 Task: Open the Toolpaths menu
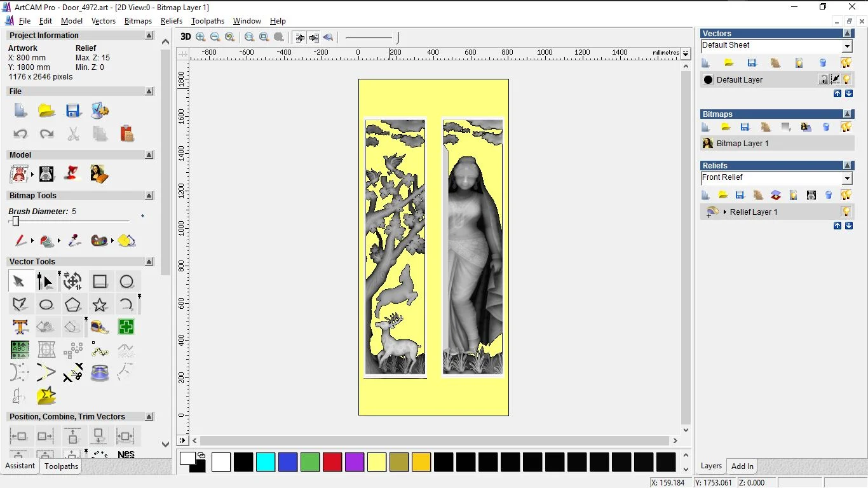click(208, 21)
